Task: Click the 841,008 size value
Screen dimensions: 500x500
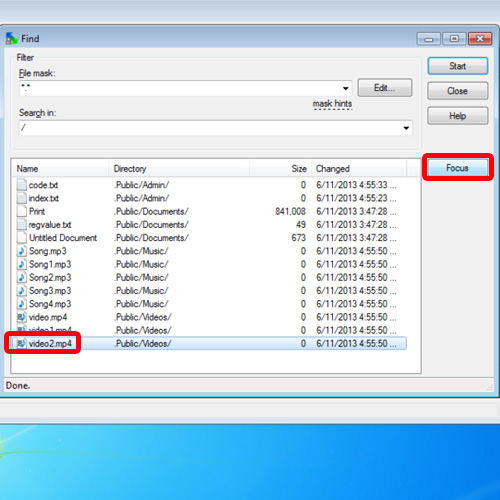Action: pyautogui.click(x=290, y=211)
